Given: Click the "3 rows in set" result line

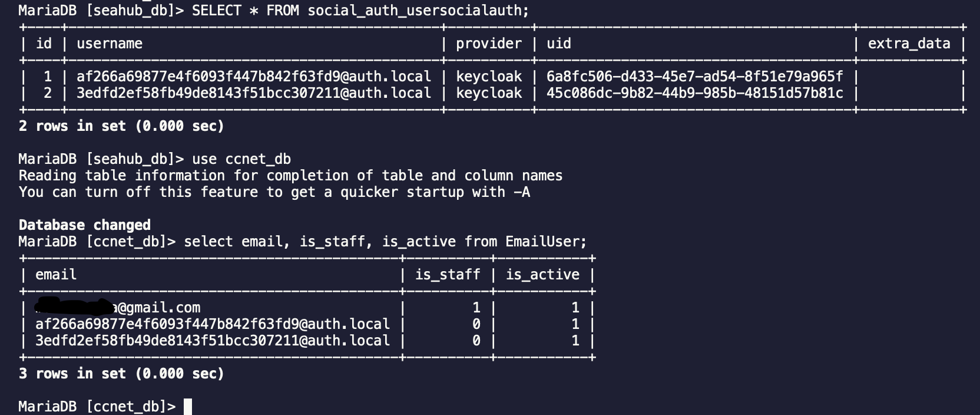Looking at the screenshot, I should 121,374.
